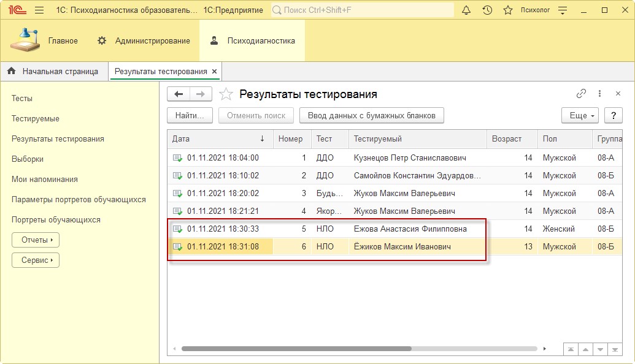Expand the Сервис dropdown
The height and width of the screenshot is (364, 635).
click(36, 260)
